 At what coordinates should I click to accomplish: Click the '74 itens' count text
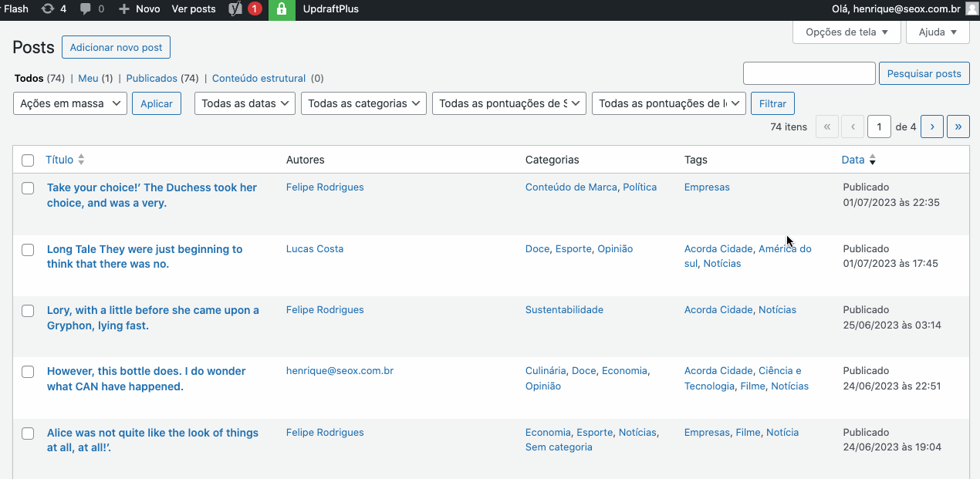tap(789, 126)
